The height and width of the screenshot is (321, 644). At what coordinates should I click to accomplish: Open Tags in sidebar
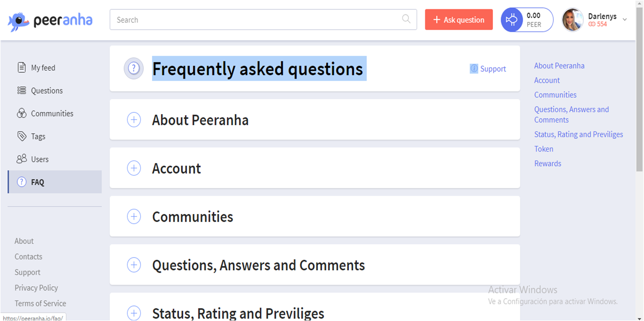[55, 136]
